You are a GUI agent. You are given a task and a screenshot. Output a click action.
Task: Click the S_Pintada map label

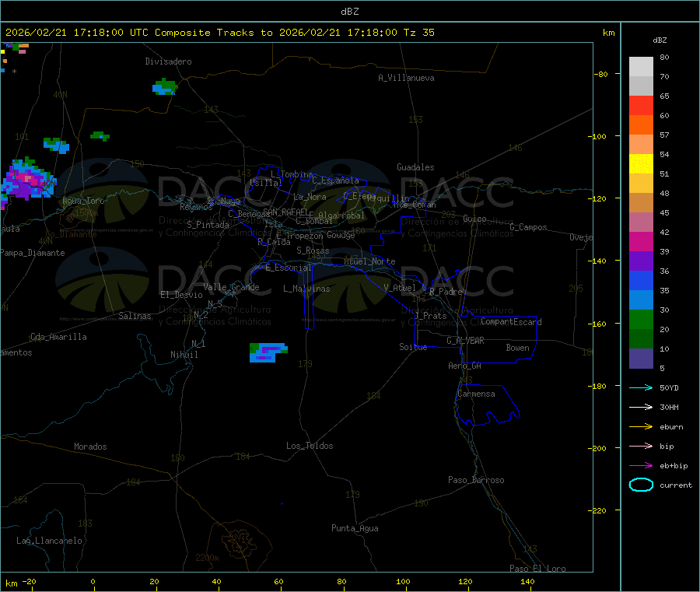(x=208, y=225)
